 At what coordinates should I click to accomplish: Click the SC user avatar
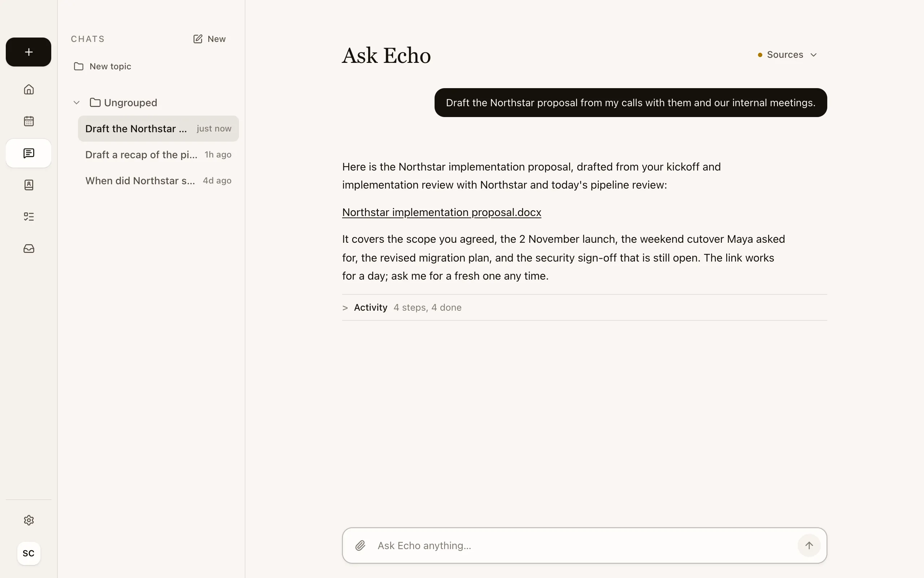[29, 553]
